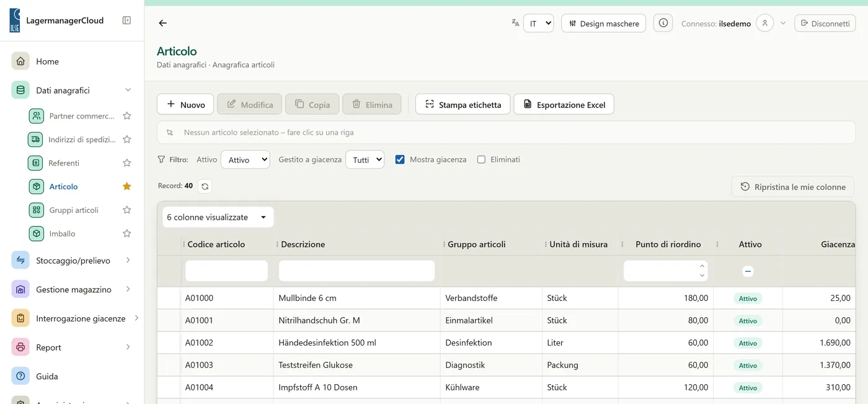Toggle the Attivo column filter indicator
The width and height of the screenshot is (868, 404).
tap(748, 271)
